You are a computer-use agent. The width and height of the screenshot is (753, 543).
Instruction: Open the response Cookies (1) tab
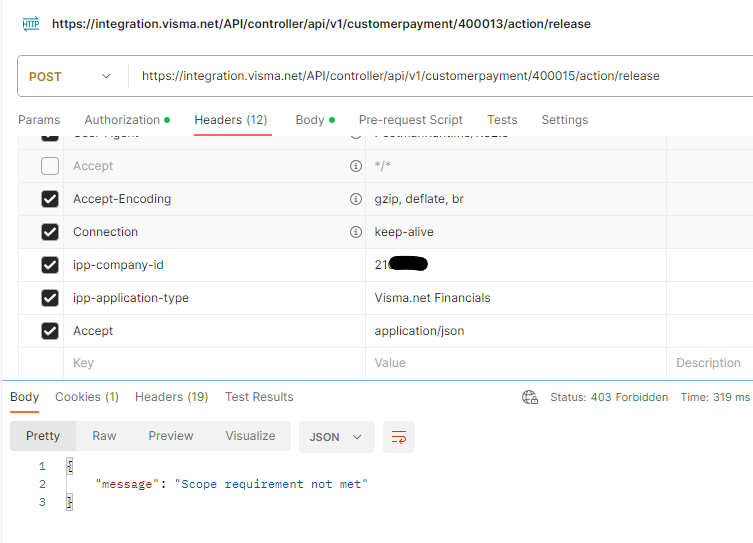pos(87,397)
